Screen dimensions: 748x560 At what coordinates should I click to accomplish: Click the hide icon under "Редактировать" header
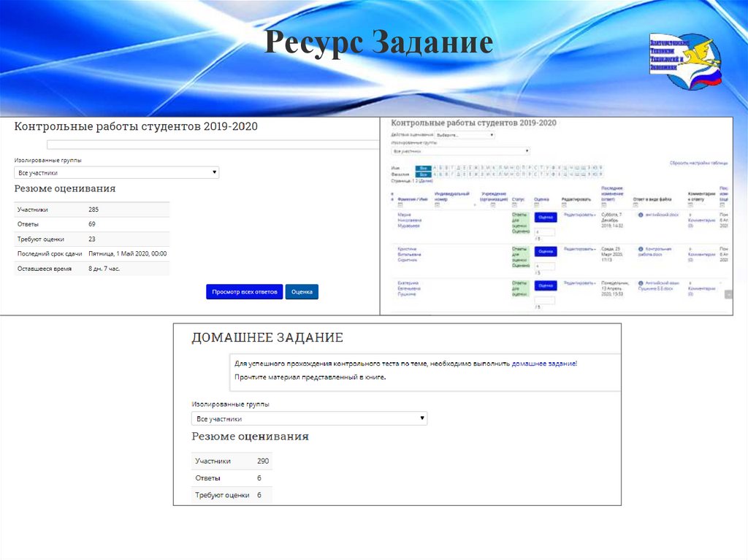(x=564, y=205)
